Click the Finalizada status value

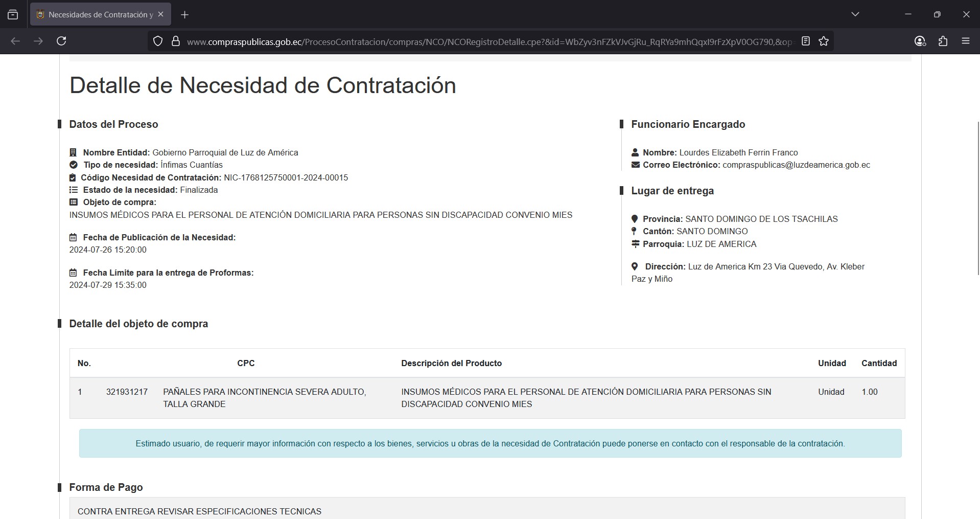(199, 190)
